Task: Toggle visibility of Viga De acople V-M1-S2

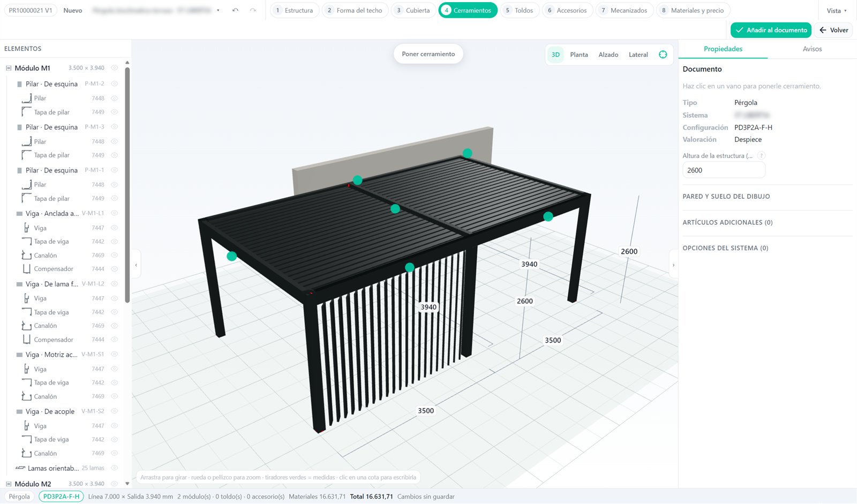Action: (x=114, y=411)
